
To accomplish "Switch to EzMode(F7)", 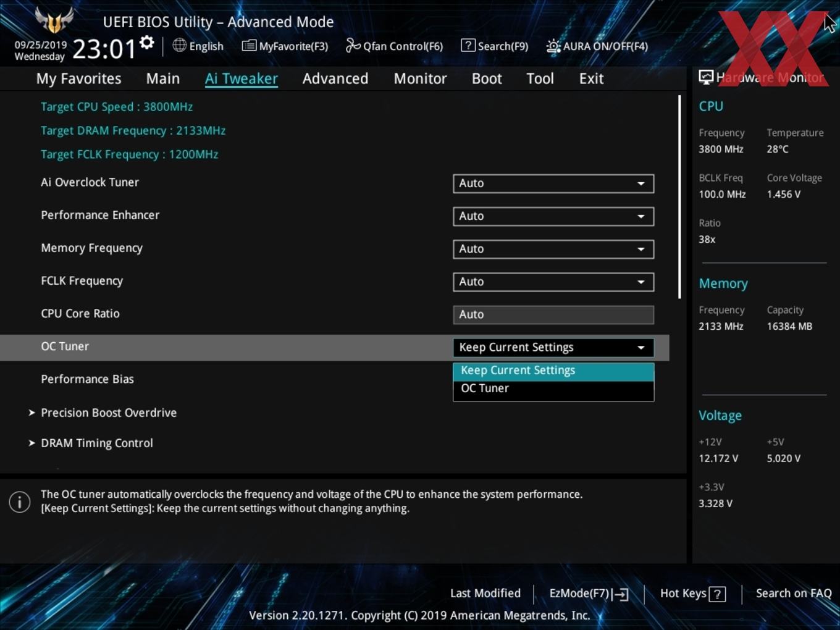I will pos(589,594).
